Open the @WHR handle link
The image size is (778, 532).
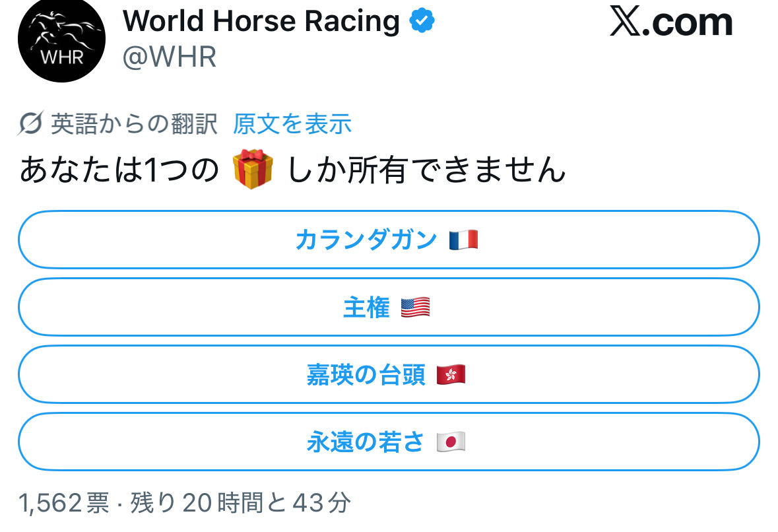[170, 57]
